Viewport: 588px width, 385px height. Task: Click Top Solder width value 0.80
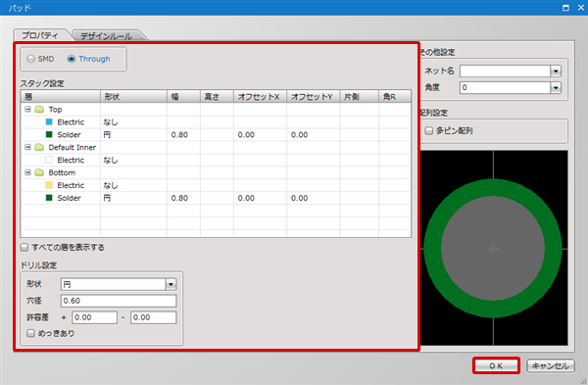click(179, 134)
